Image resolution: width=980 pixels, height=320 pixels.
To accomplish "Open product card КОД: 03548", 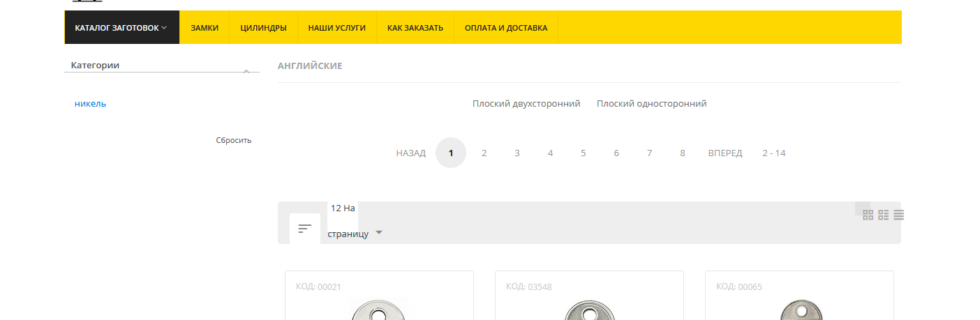I will [589, 296].
